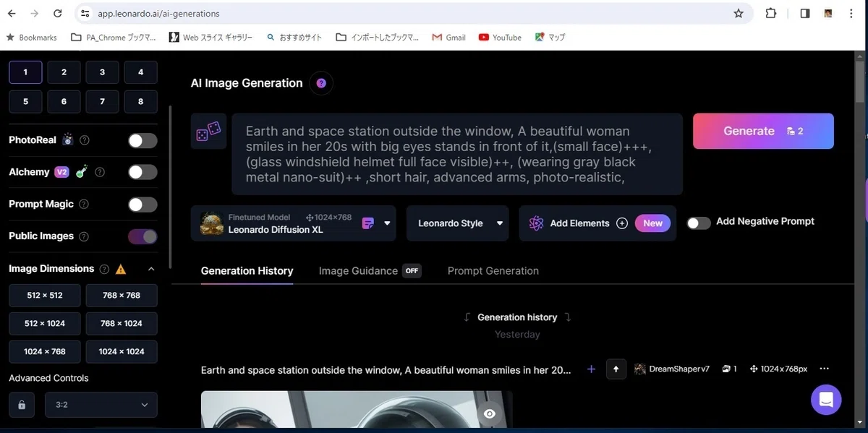Viewport: 868px width, 433px height.
Task: Click the Image Dimensions info icon
Action: pos(104,269)
